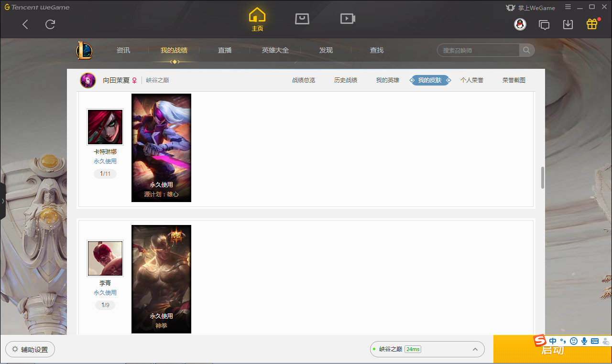Click the 李青 champion portrait
612x364 pixels.
pos(105,258)
